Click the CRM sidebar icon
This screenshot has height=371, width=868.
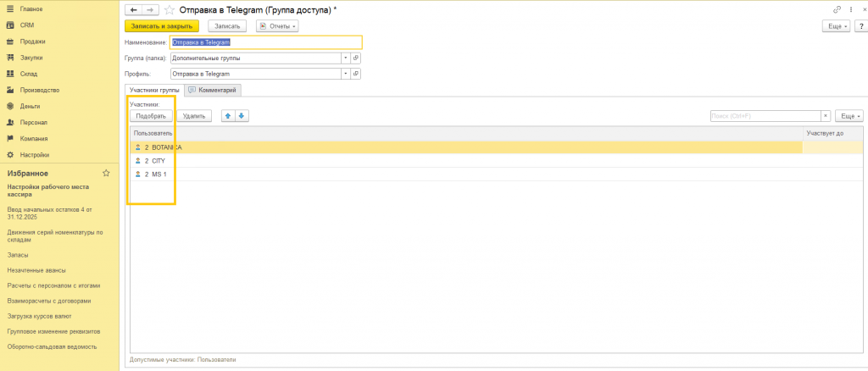click(x=10, y=25)
